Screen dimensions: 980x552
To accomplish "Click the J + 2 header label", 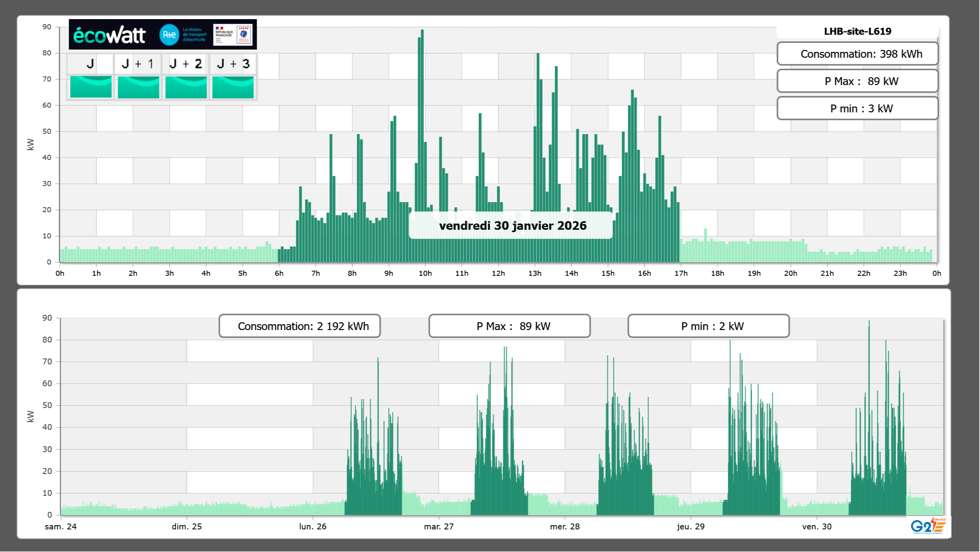I will coord(186,64).
